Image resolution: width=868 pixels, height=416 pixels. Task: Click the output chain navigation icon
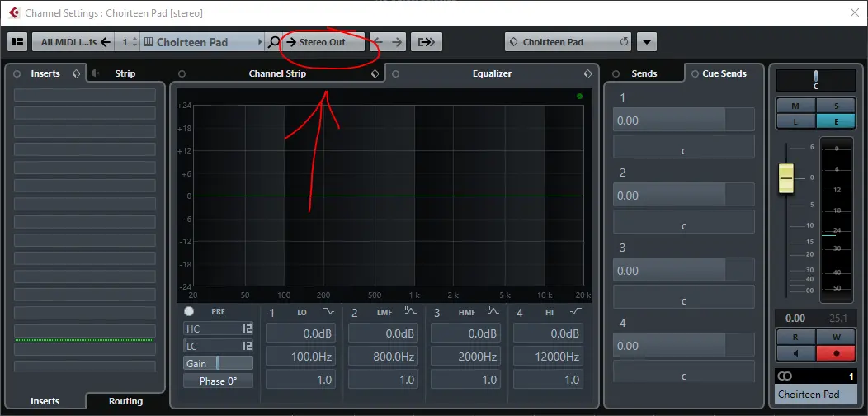[427, 42]
